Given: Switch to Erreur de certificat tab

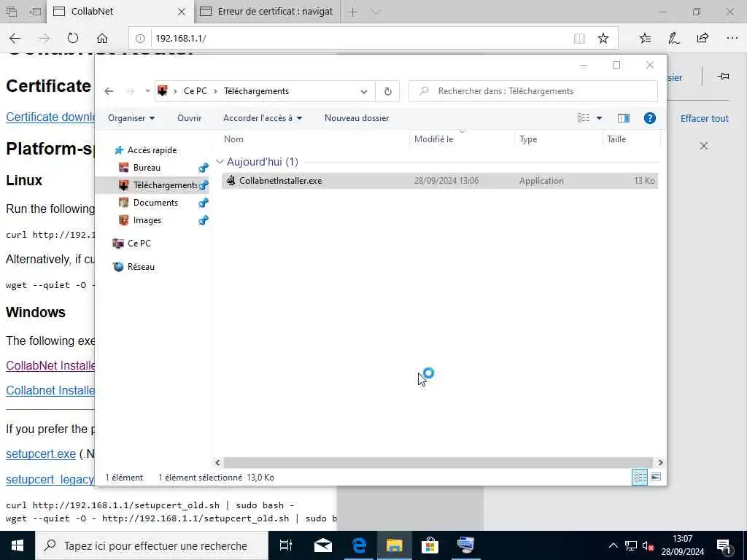Looking at the screenshot, I should click(x=267, y=12).
